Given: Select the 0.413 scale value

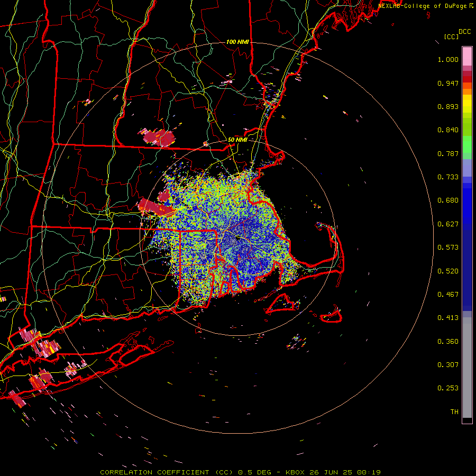Looking at the screenshot, I should tap(448, 318).
